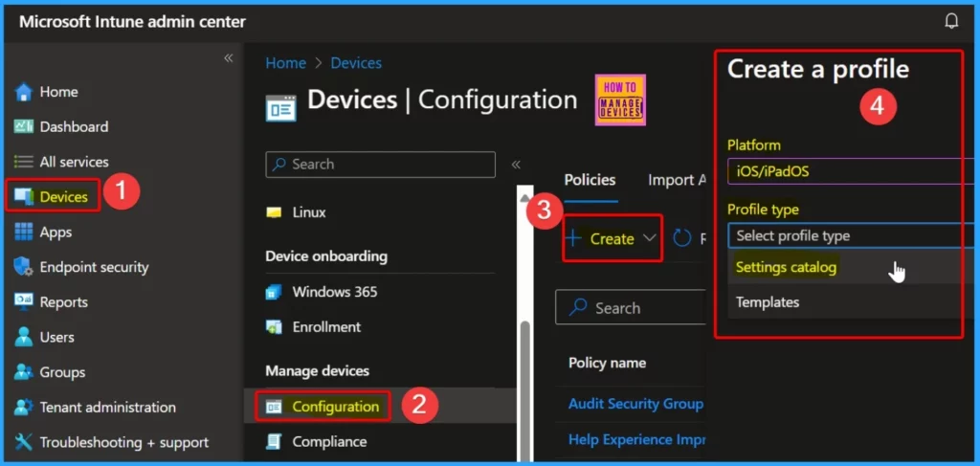Screen dimensions: 980x466
Task: Open Dashboard chart icon in sidebar
Action: (23, 127)
